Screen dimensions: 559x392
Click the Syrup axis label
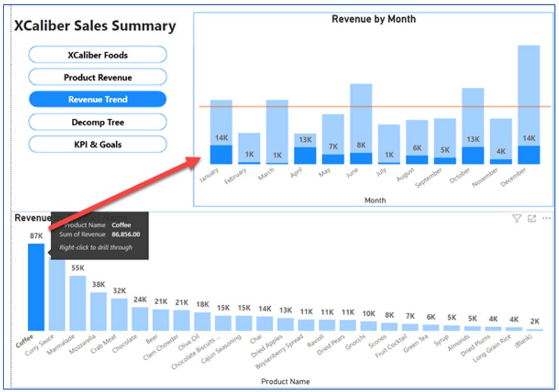click(442, 340)
